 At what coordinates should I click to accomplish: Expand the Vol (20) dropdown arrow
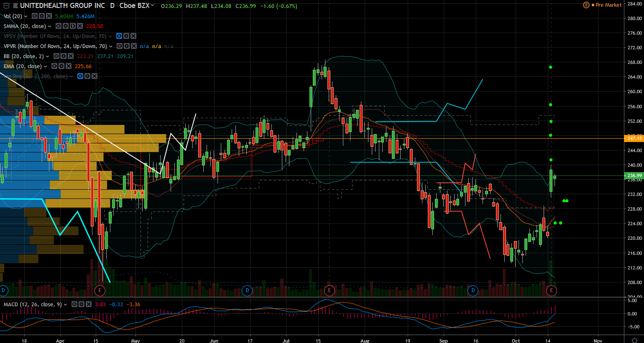tap(26, 16)
